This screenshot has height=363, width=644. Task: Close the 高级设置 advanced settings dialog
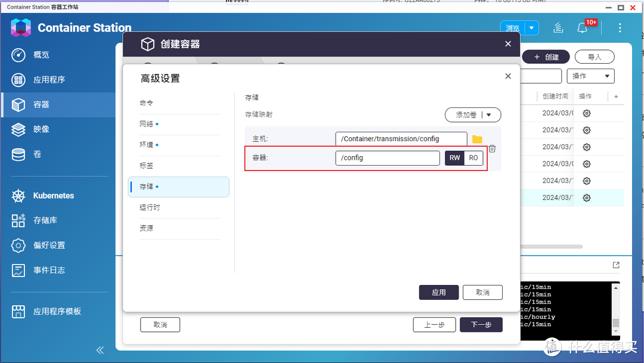tap(508, 76)
